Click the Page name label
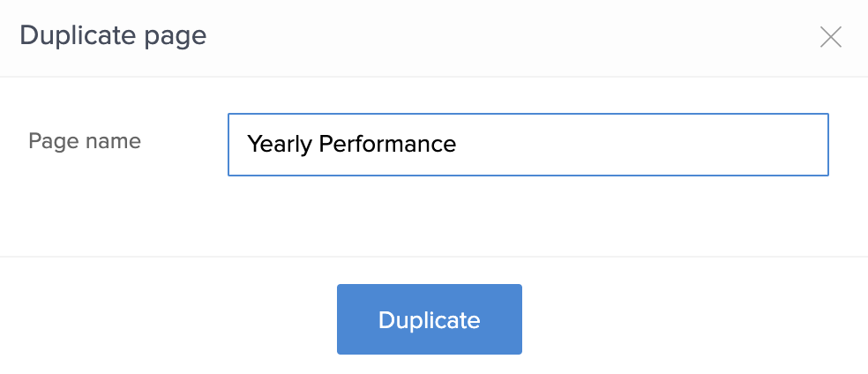This screenshot has width=868, height=374. tap(85, 141)
